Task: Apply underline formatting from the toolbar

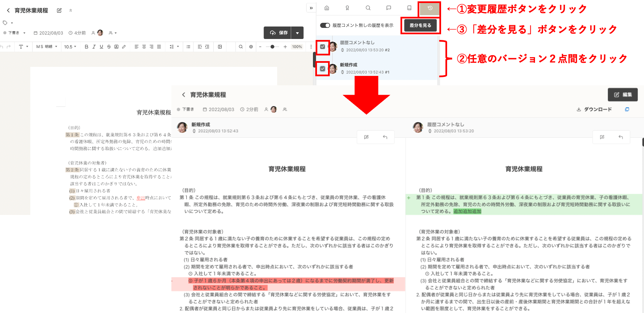Action: (x=101, y=47)
